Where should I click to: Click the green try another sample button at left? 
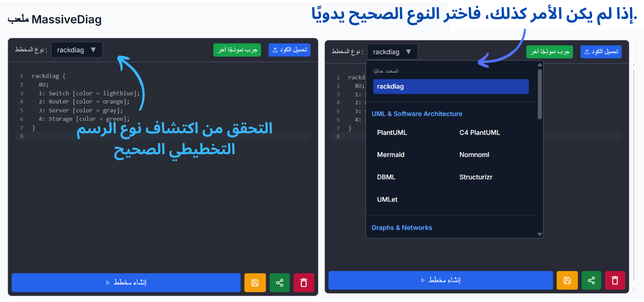(237, 50)
